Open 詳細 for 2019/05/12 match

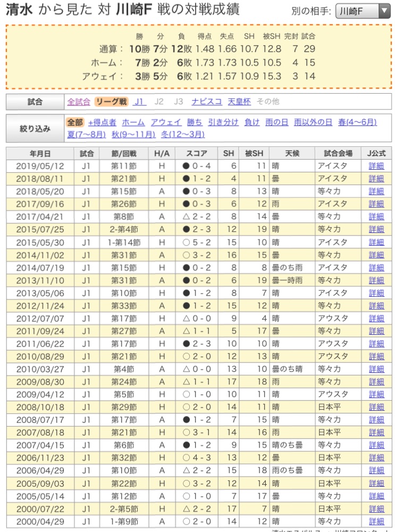point(376,166)
